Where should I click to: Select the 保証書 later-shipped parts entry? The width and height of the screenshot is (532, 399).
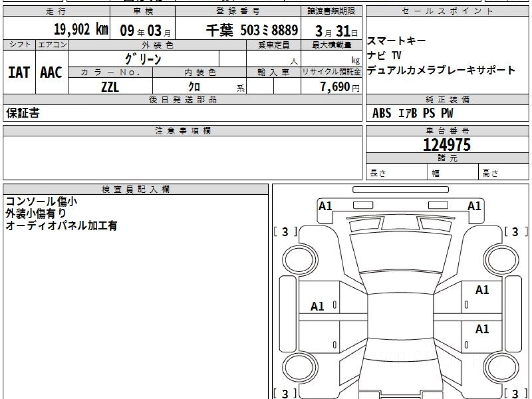point(23,113)
